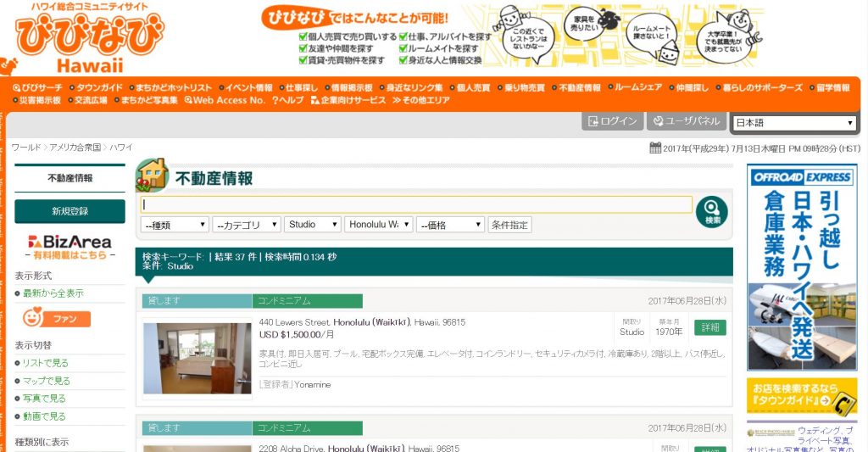Click the ファン smiley fan button
The image size is (868, 452).
click(x=57, y=319)
